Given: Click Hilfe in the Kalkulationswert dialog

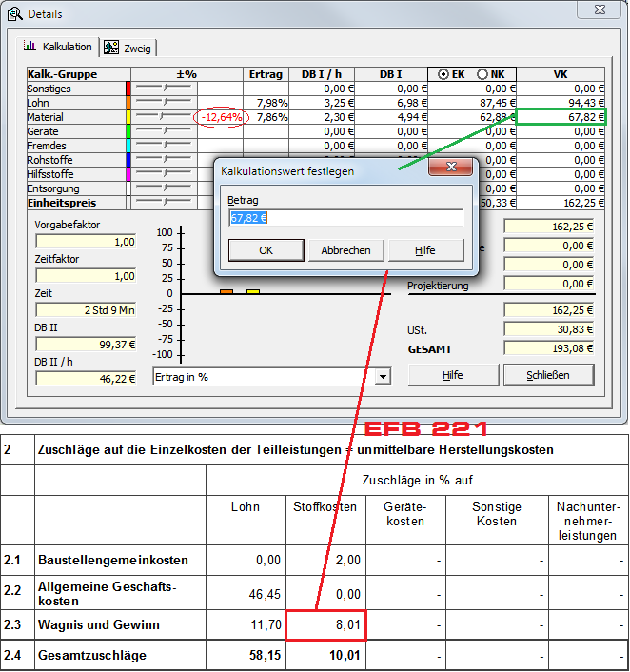Looking at the screenshot, I should pos(424,250).
